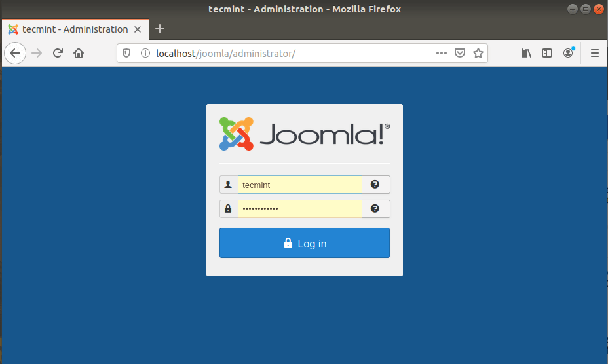608x364 pixels.
Task: Reload the current page
Action: pos(58,53)
